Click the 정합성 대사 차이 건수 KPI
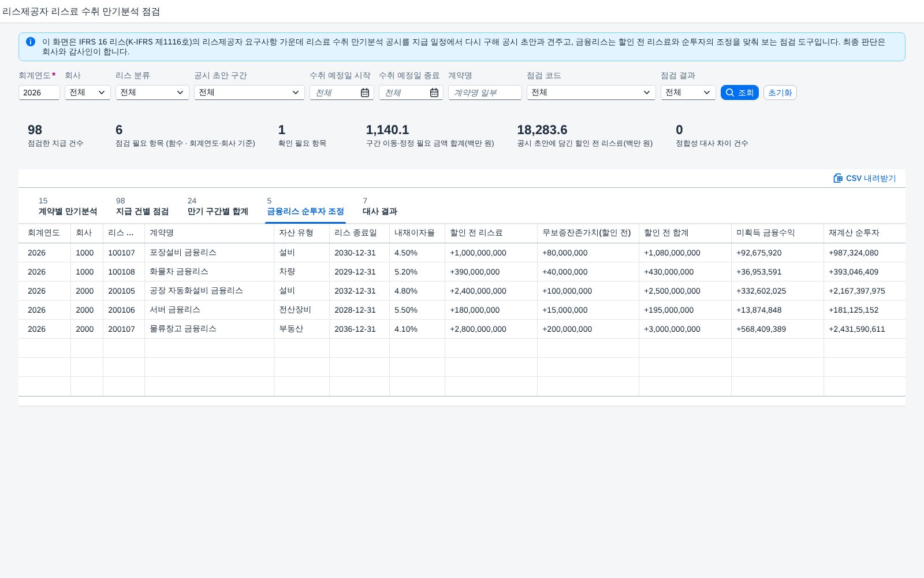The width and height of the screenshot is (924, 578). click(712, 135)
